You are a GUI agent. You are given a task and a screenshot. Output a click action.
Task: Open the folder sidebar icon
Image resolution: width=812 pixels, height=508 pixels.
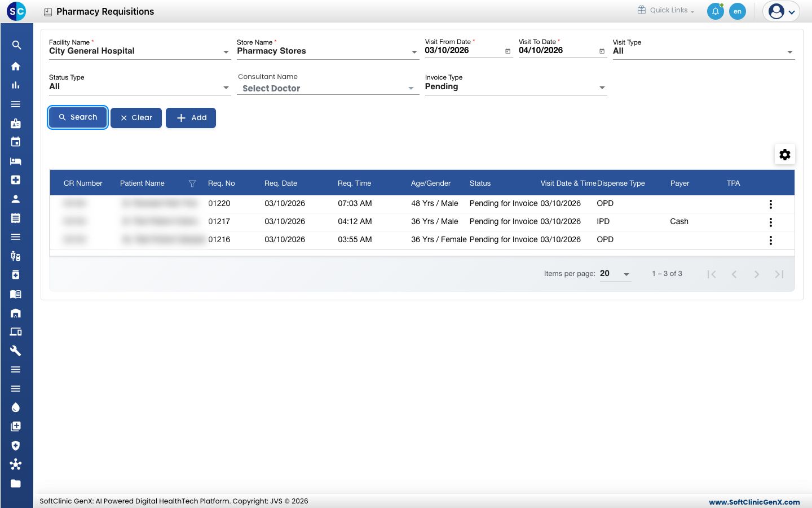[16, 484]
